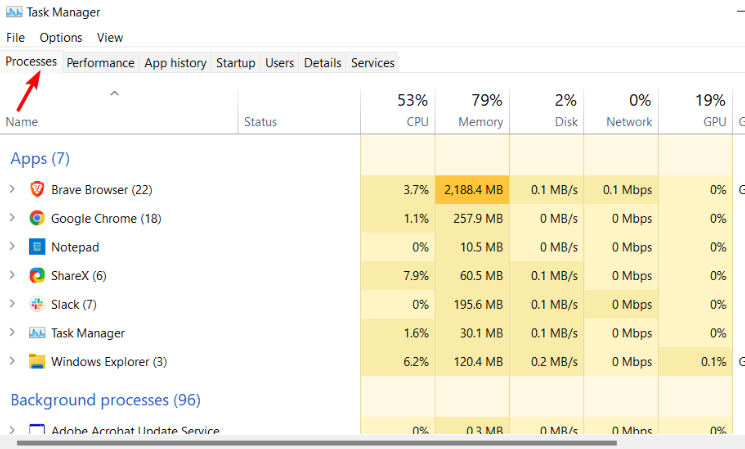Switch to the App history tab
Viewport: 745px width, 449px height.
(x=175, y=63)
